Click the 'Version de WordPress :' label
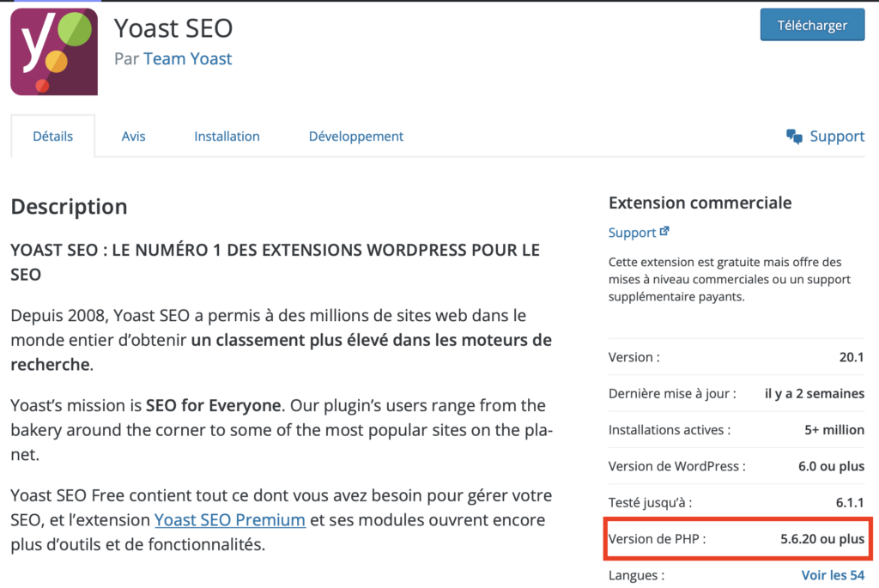 [x=676, y=466]
